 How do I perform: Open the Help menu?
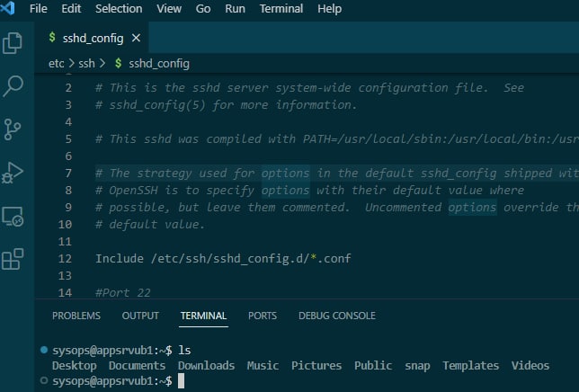329,8
